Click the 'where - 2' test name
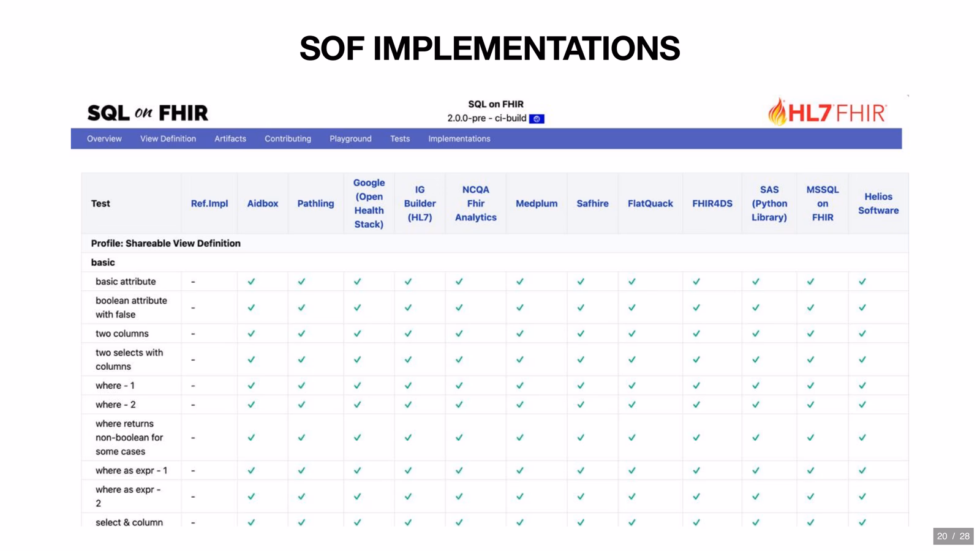Viewport: 980px width, 551px height. [116, 405]
